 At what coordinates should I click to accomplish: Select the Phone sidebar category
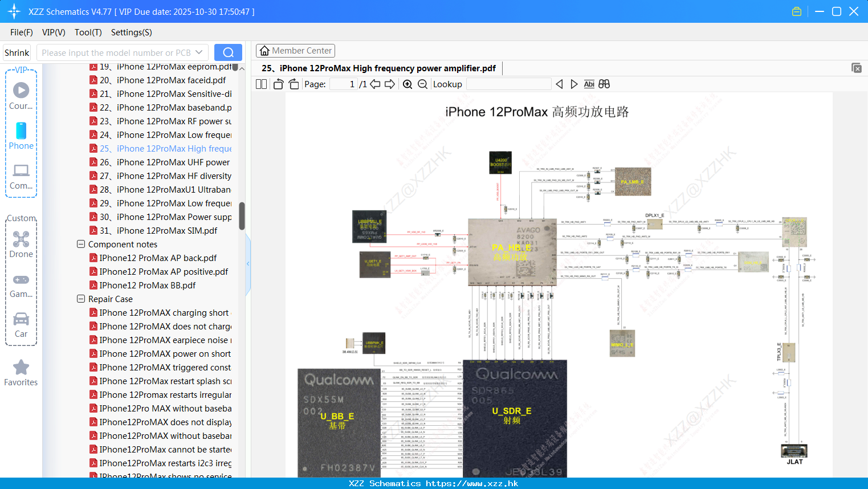point(21,136)
